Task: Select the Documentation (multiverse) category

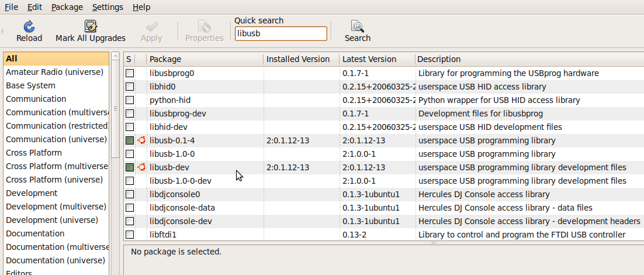Action: pyautogui.click(x=56, y=247)
